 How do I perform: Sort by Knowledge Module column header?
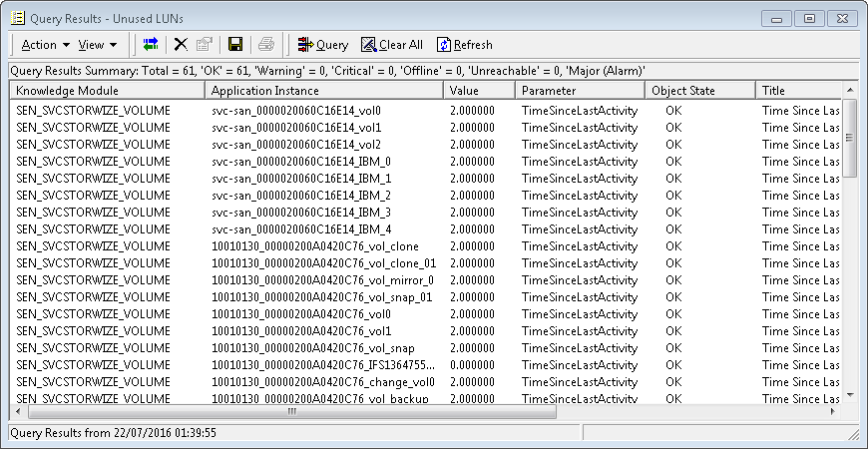coord(108,90)
